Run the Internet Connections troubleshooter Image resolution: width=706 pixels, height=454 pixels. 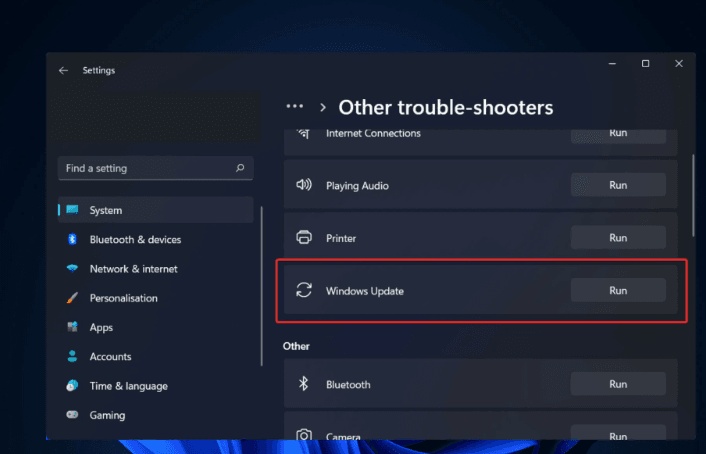click(x=618, y=136)
